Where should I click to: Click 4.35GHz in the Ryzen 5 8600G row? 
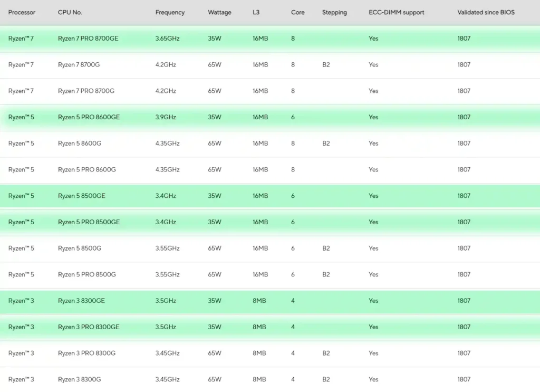click(x=167, y=144)
